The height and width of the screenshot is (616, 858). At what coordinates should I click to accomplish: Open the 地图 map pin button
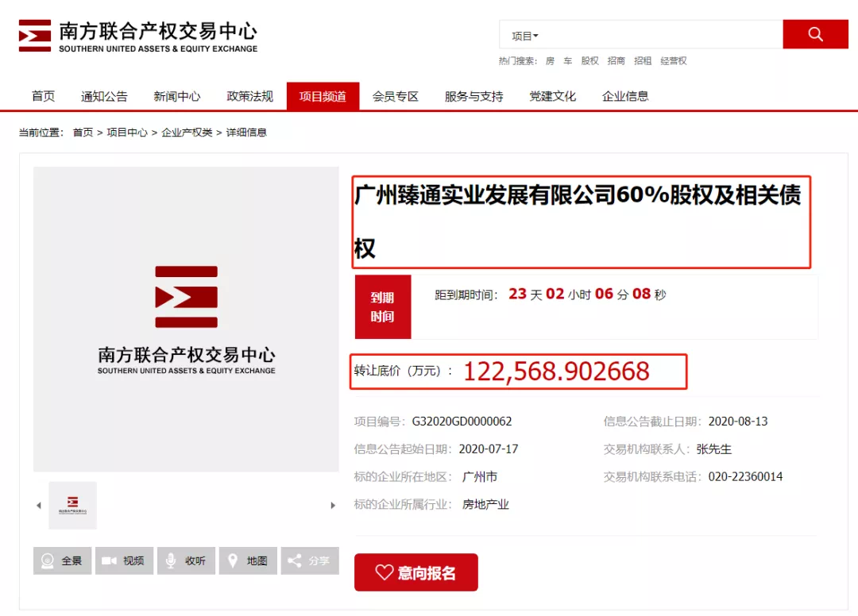248,560
